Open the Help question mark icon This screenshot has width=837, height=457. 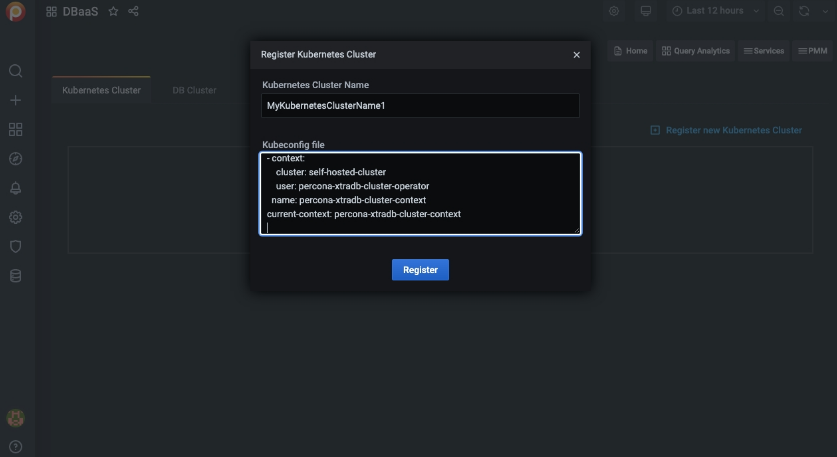pos(15,447)
